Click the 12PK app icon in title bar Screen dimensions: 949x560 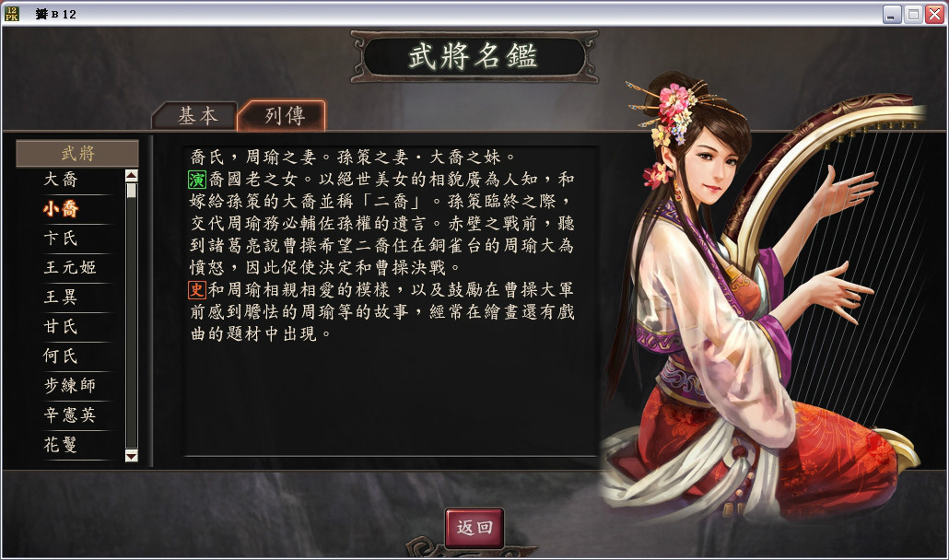(x=11, y=13)
